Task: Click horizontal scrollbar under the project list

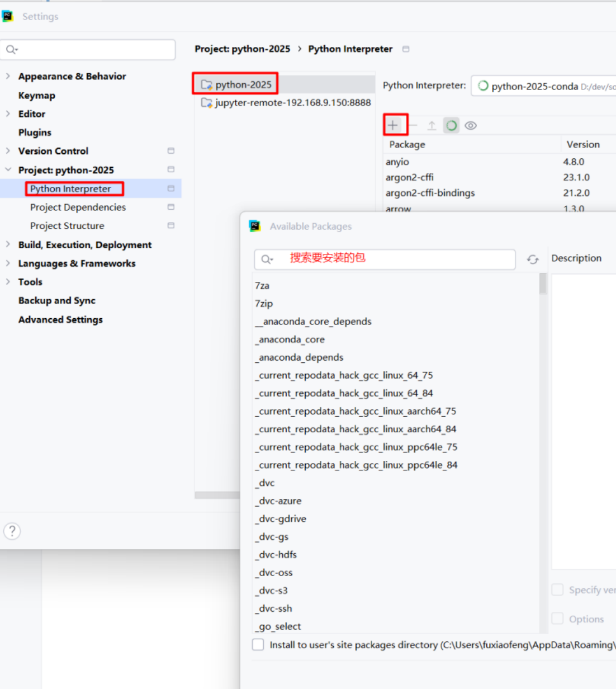Action: (217, 495)
